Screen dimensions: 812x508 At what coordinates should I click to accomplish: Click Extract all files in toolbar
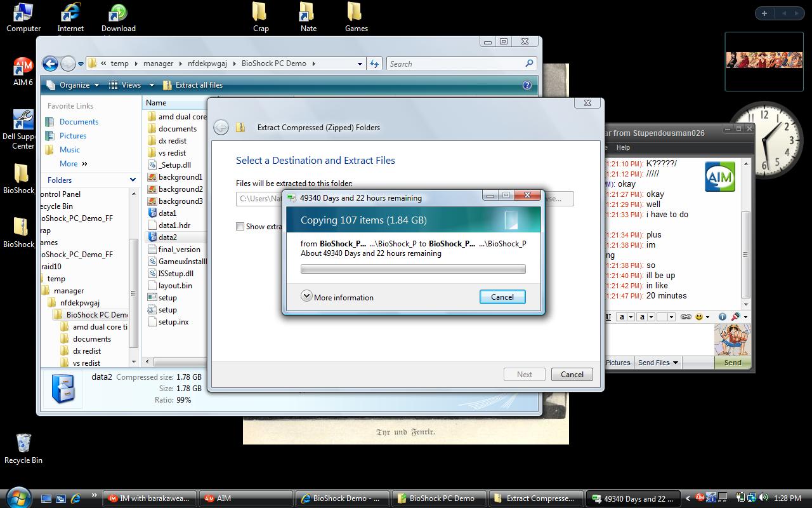pyautogui.click(x=193, y=85)
